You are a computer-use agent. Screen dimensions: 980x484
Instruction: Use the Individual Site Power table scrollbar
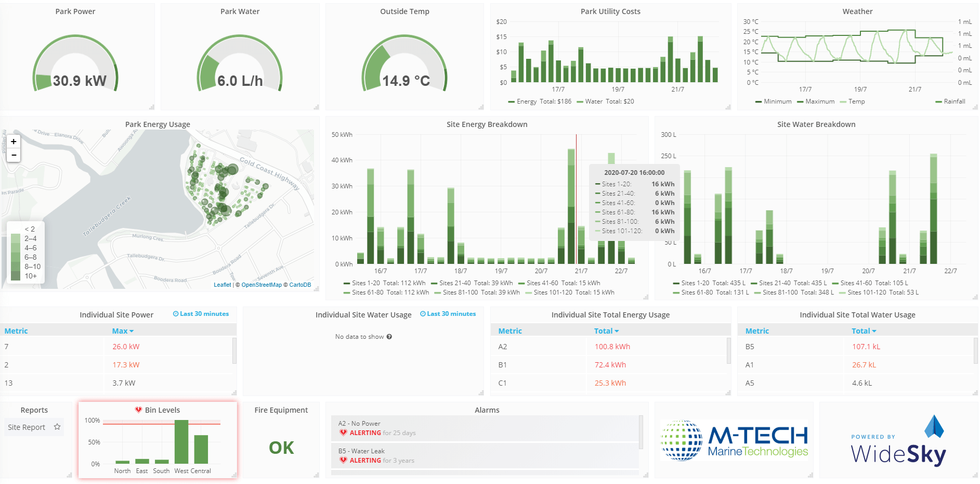pyautogui.click(x=234, y=351)
